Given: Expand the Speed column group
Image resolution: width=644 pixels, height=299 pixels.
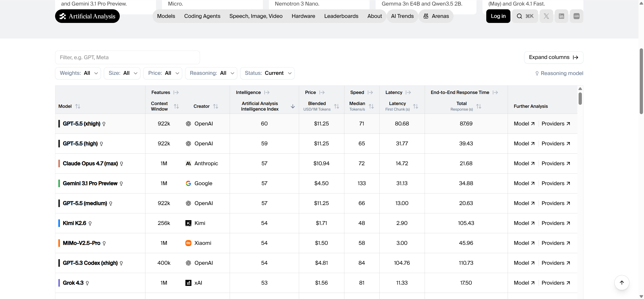Looking at the screenshot, I should click(x=370, y=92).
